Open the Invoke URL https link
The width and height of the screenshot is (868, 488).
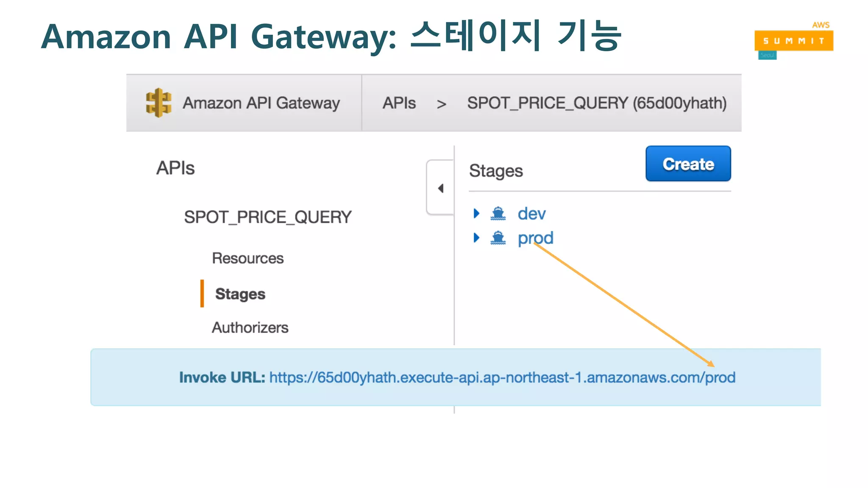(502, 377)
